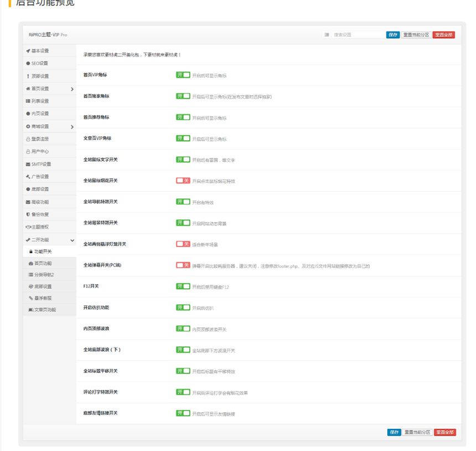Click the shield icon for 备份恢复
Screen dimensions: 476x451
point(28,214)
